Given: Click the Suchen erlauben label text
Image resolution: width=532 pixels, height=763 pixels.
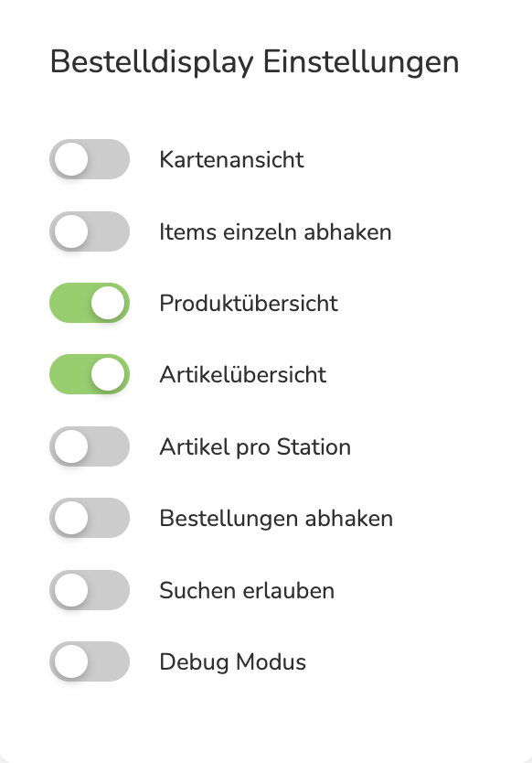Looking at the screenshot, I should (x=247, y=590).
